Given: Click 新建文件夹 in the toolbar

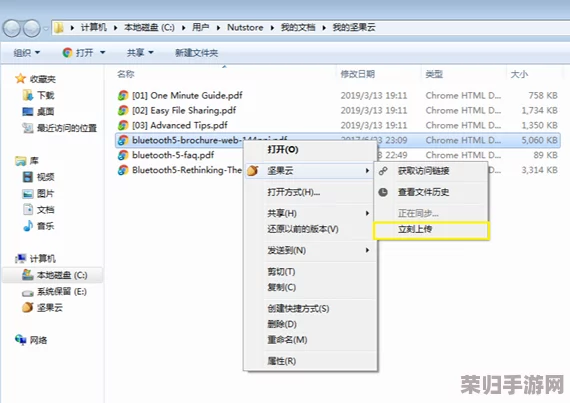Looking at the screenshot, I should pos(197,53).
